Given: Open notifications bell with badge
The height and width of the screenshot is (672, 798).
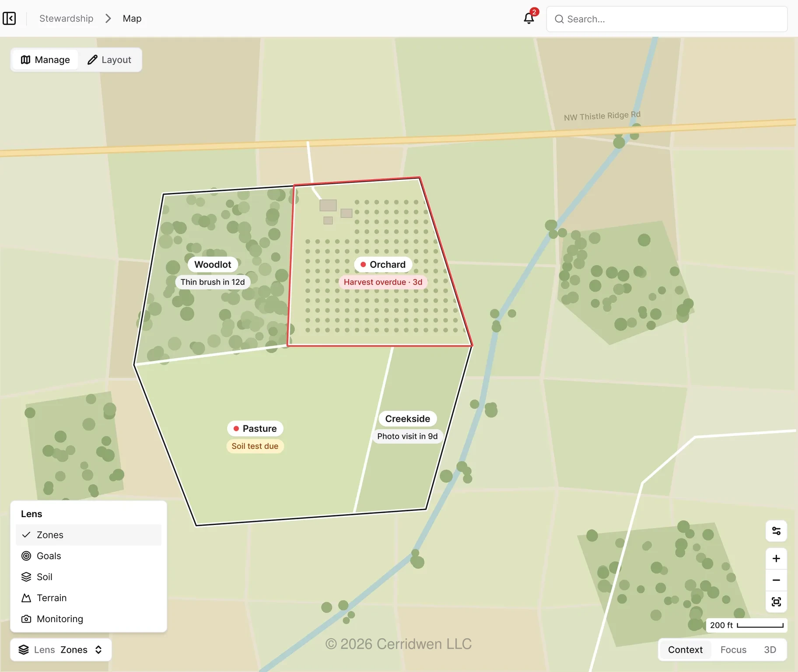Looking at the screenshot, I should pyautogui.click(x=530, y=17).
